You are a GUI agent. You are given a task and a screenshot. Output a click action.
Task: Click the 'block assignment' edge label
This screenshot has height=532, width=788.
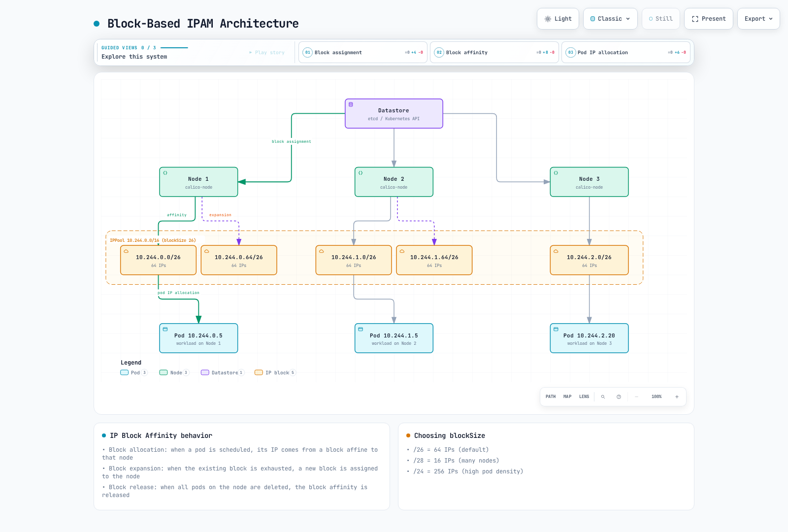tap(292, 141)
